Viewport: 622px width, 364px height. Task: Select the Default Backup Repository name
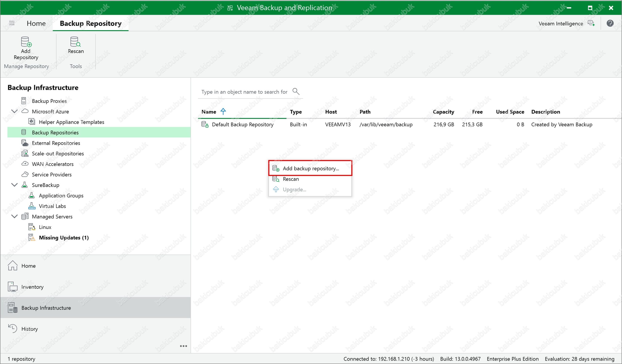[x=243, y=124]
